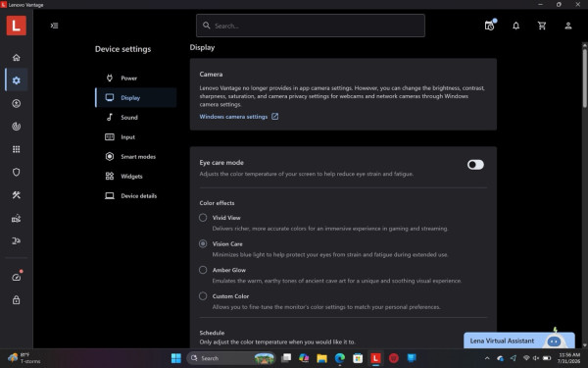Screen dimensions: 588x368
Task: Select the Custom Color radio button
Action: click(203, 296)
